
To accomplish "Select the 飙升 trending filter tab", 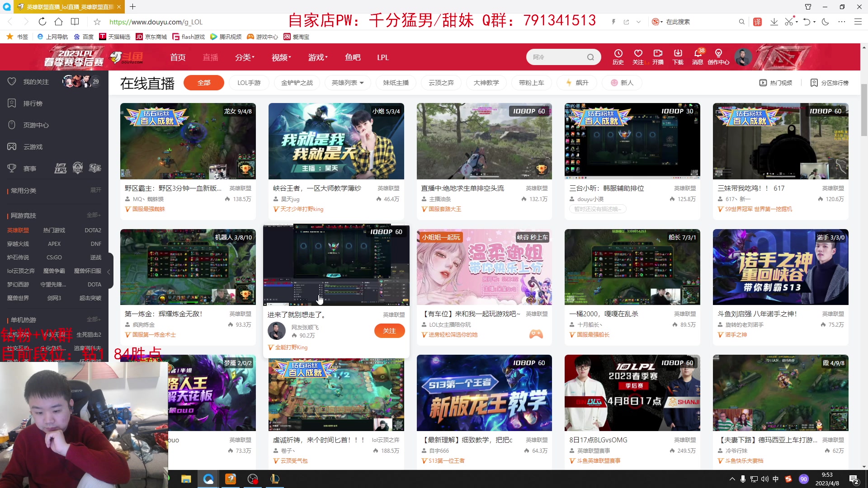I will (577, 83).
